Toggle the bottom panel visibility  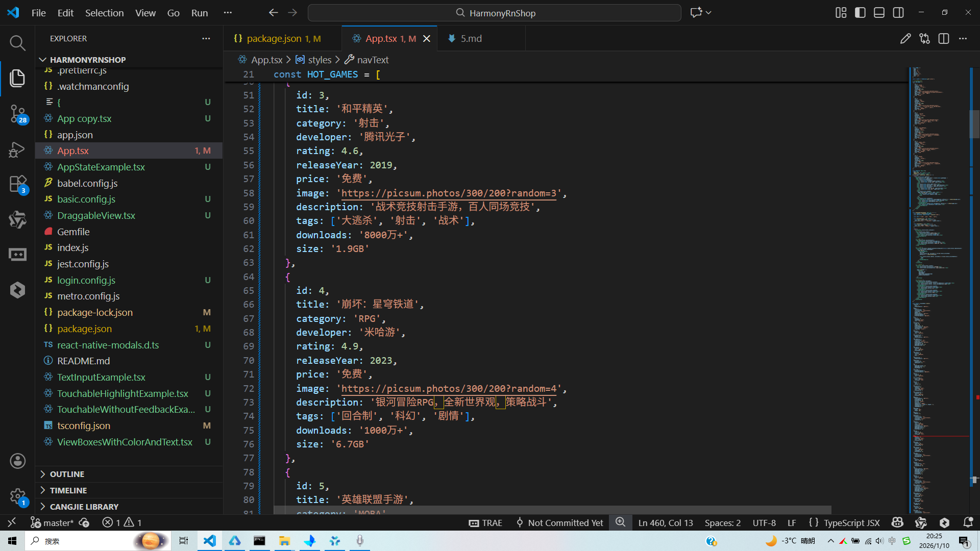pos(879,13)
